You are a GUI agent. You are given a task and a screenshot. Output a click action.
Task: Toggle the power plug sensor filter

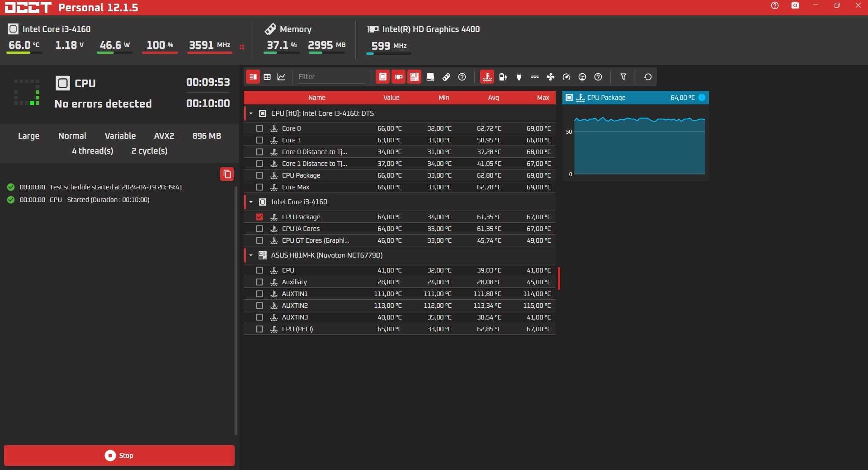(x=519, y=77)
